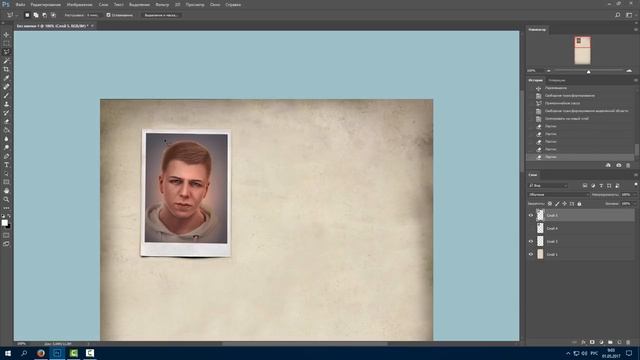Select the Healing Brush tool

6,87
